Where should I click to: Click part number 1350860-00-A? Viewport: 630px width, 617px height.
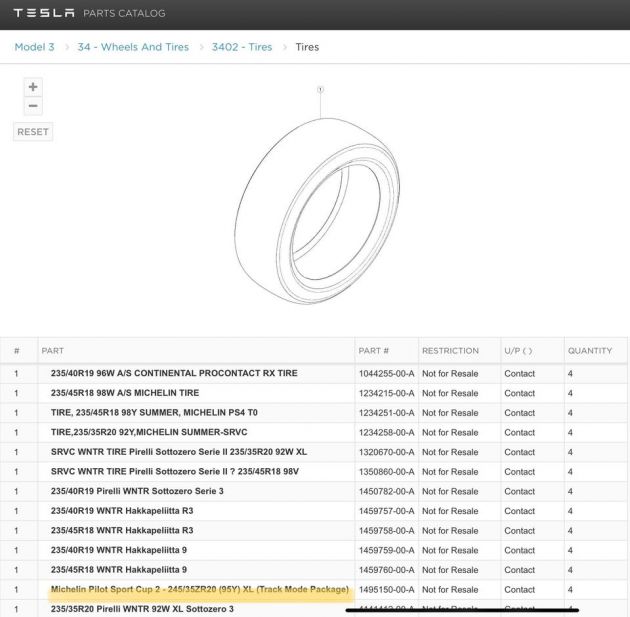pyautogui.click(x=387, y=472)
